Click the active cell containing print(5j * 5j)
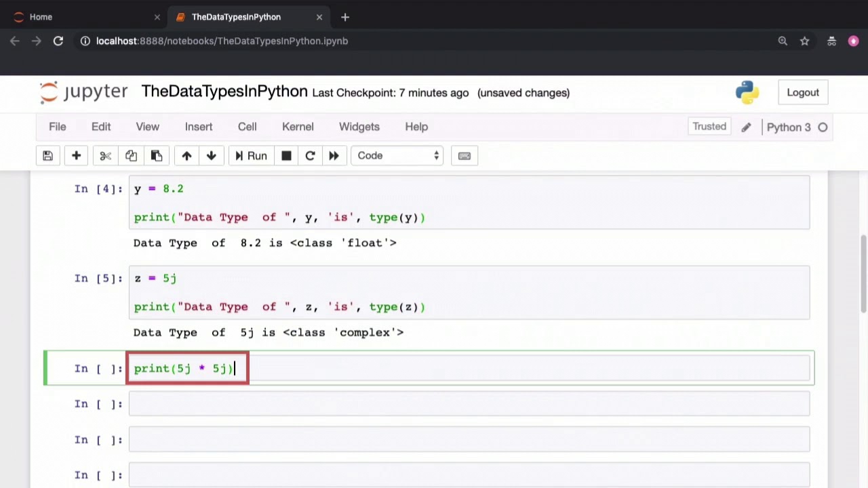Image resolution: width=868 pixels, height=488 pixels. point(469,368)
